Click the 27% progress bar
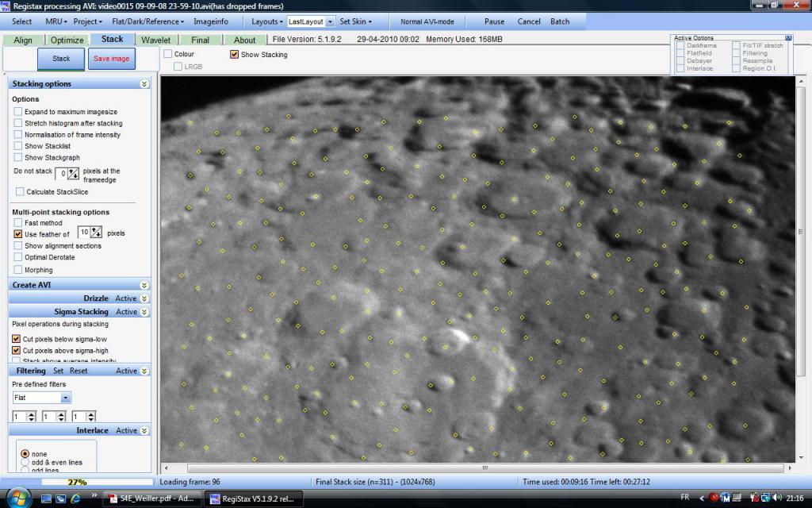812x508 pixels. point(77,481)
